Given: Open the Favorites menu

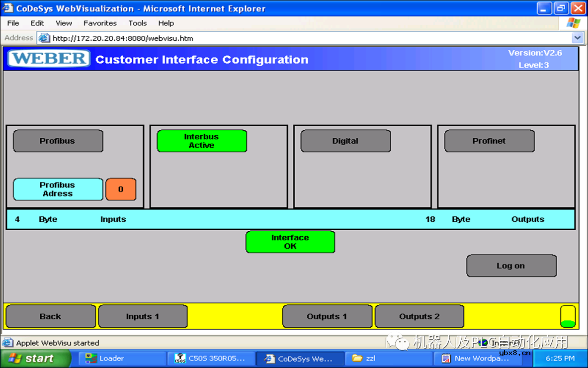Looking at the screenshot, I should 100,23.
